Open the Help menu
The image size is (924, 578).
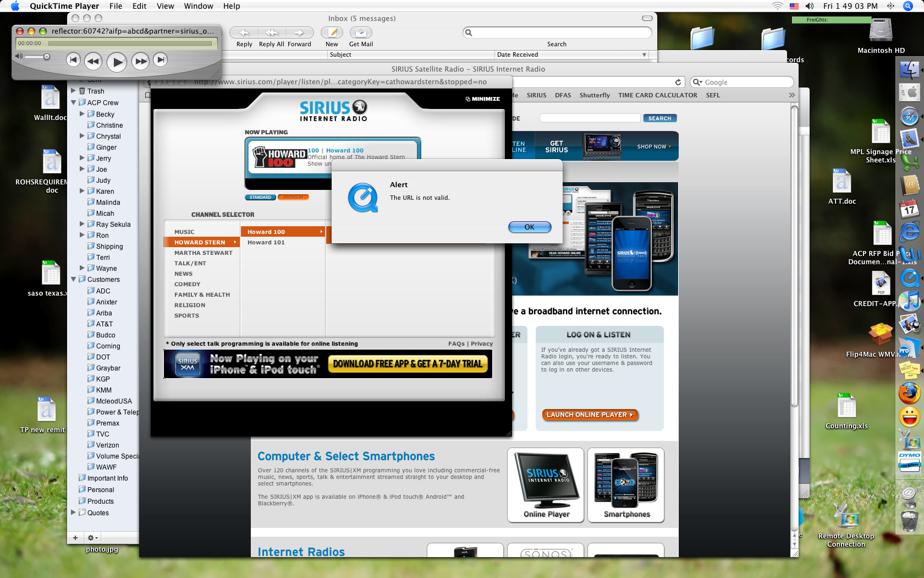[x=232, y=6]
